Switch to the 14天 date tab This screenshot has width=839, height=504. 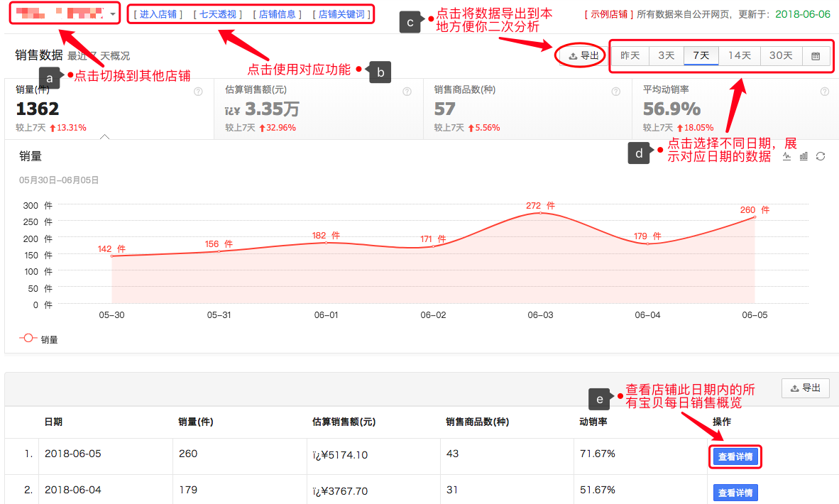(740, 55)
